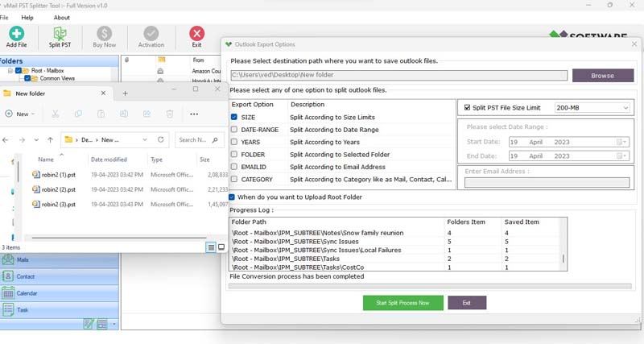Click the Copy icon in Explorer toolbar

point(78,114)
